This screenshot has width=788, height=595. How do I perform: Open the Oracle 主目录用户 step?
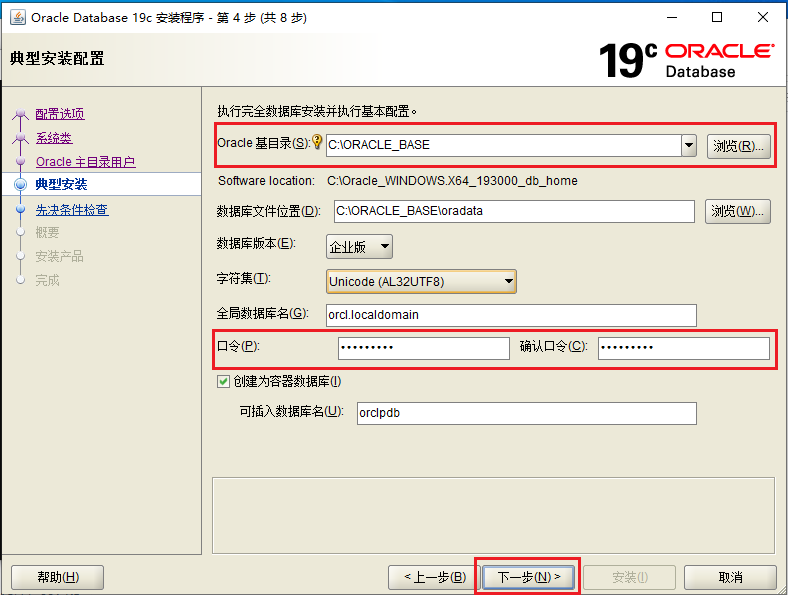pyautogui.click(x=85, y=162)
